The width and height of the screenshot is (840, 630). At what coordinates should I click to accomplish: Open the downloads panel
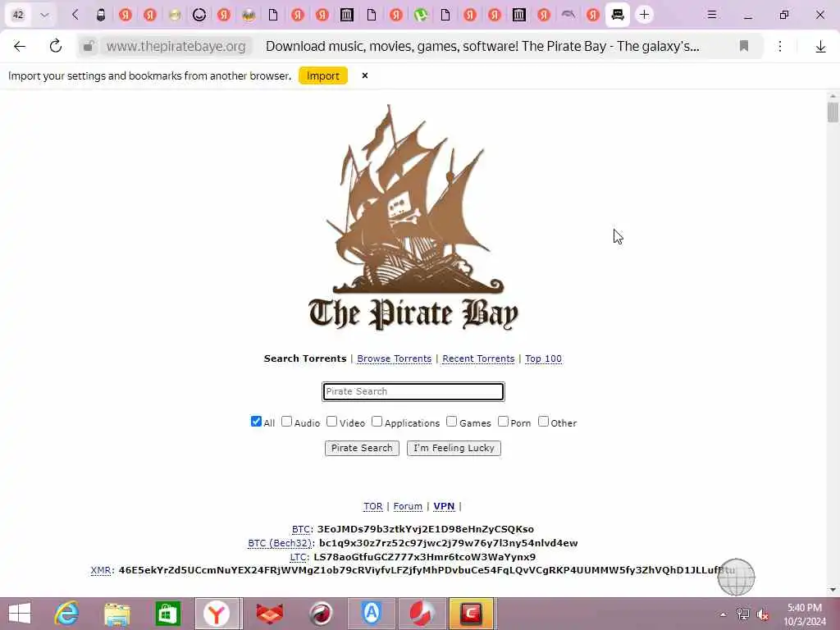[x=820, y=47]
